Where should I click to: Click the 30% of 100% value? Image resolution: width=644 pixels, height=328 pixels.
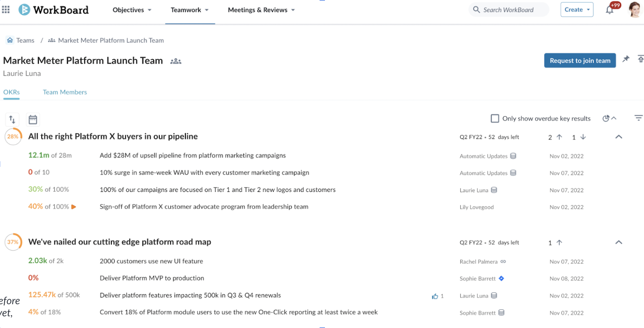pos(49,189)
